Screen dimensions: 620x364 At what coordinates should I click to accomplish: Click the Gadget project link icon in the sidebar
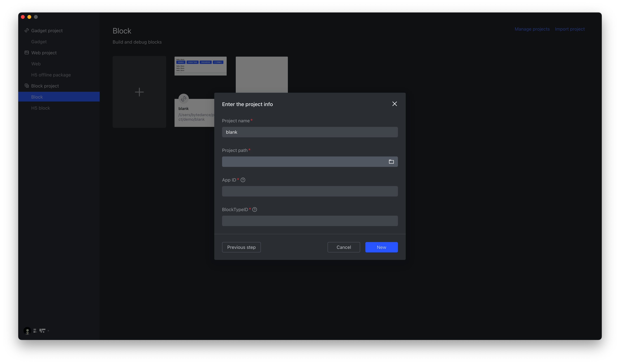27,30
